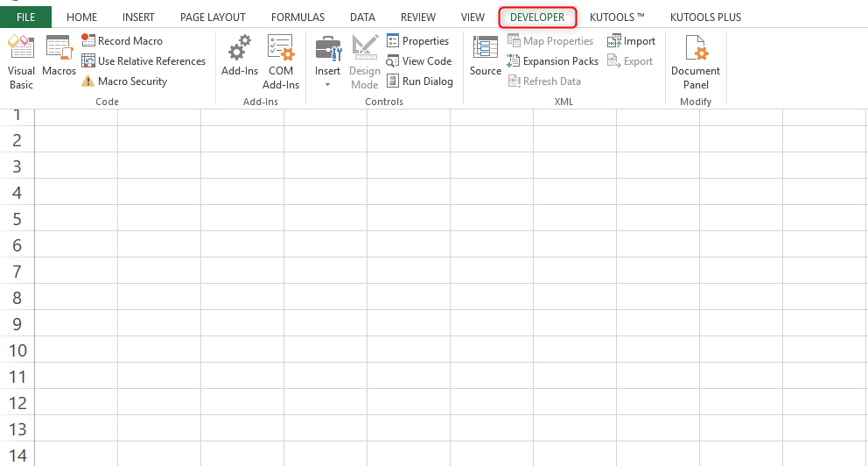Select the DEVELOPER tab
This screenshot has width=868, height=466.
[x=537, y=18]
